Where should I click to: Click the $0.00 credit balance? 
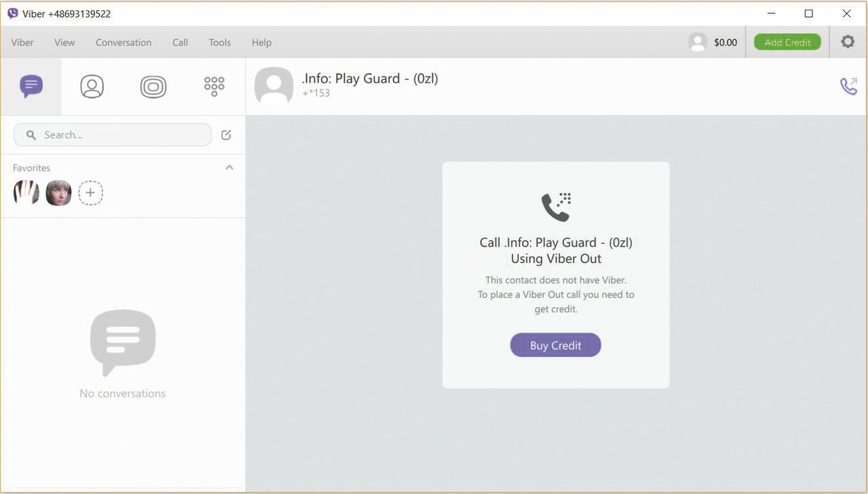tap(726, 42)
